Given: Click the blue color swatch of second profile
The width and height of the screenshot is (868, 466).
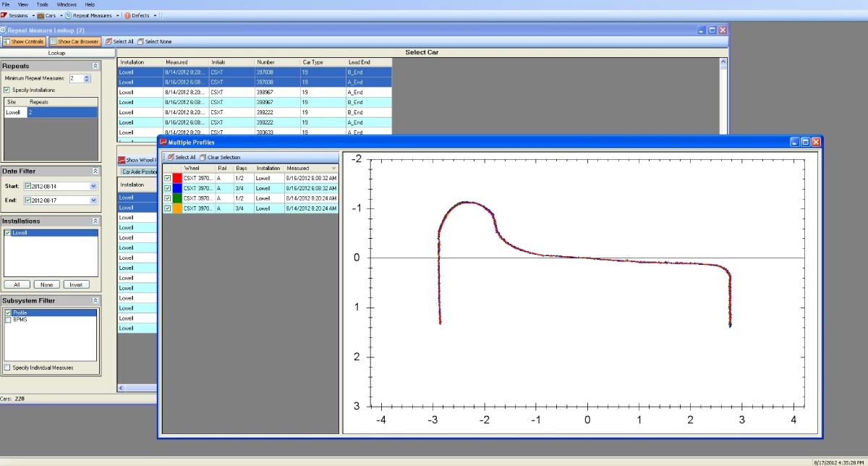Looking at the screenshot, I should [178, 188].
